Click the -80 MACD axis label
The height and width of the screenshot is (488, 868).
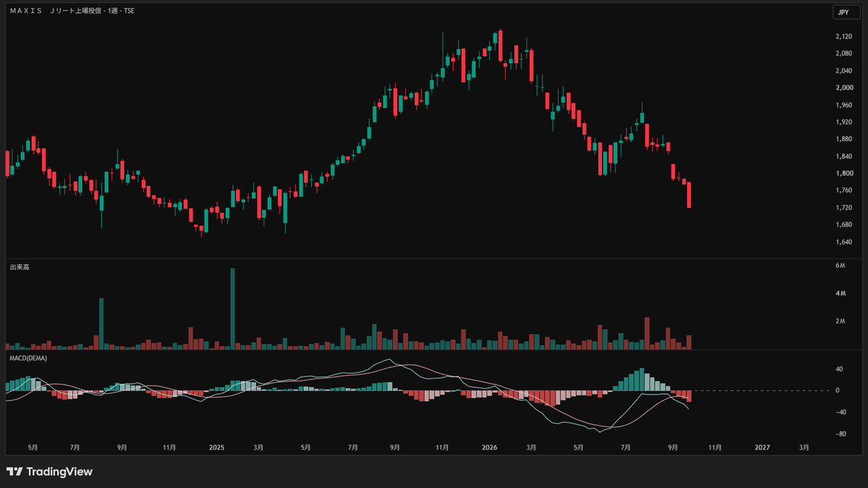coord(840,434)
